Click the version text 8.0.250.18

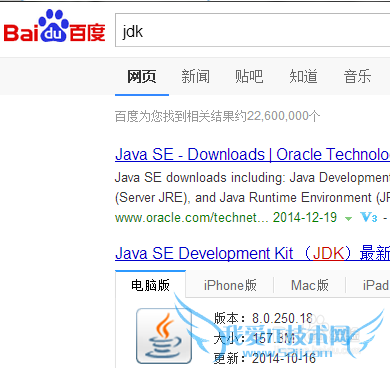pyautogui.click(x=282, y=318)
